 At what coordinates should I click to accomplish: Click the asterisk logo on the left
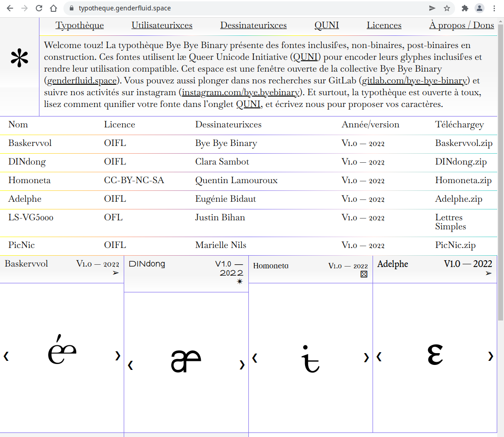(x=19, y=59)
